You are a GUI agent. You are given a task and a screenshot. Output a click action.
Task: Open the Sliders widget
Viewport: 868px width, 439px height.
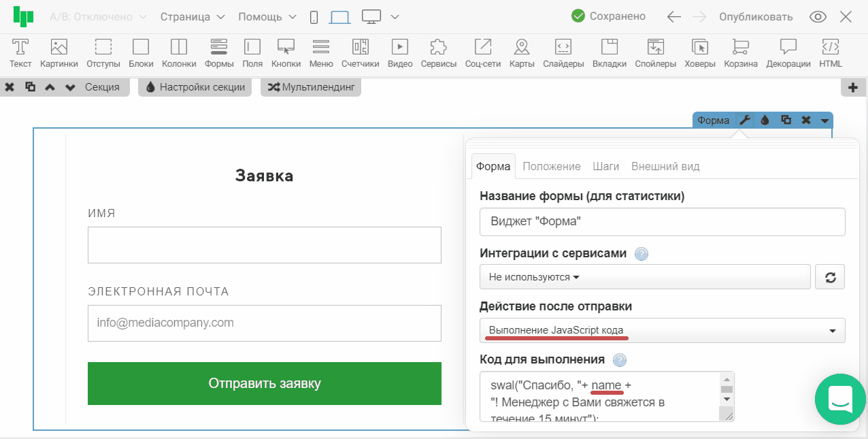(x=563, y=53)
